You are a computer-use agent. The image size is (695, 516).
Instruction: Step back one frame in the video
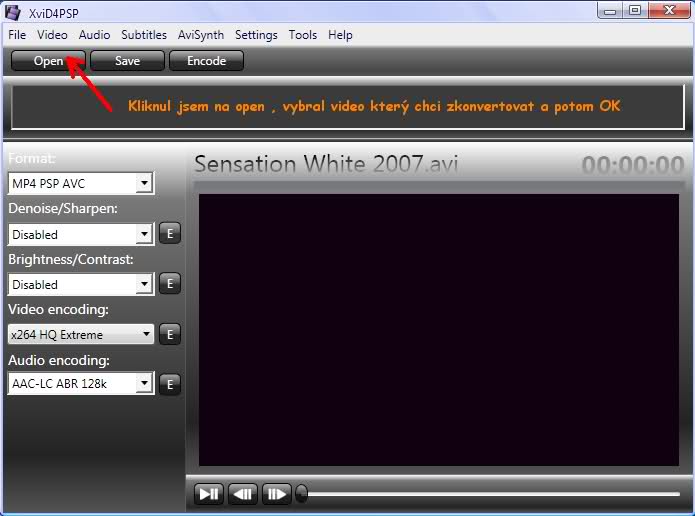point(243,493)
